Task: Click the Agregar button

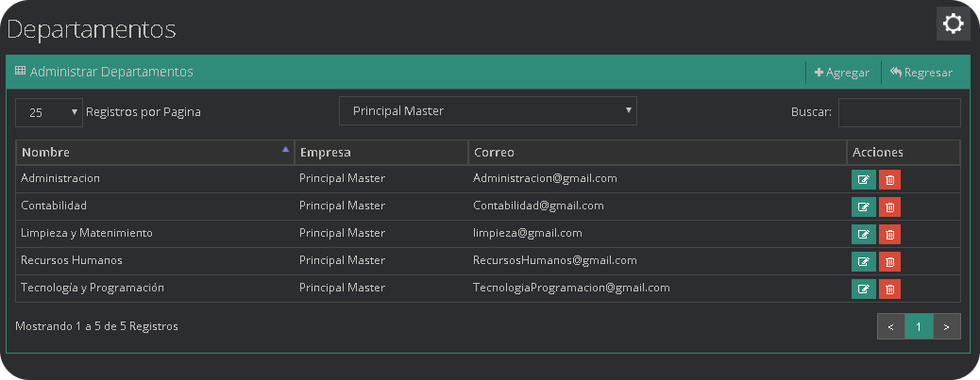Action: [x=842, y=73]
